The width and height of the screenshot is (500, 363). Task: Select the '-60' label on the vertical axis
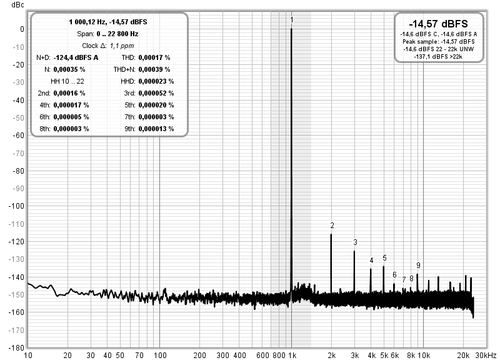tap(18, 136)
